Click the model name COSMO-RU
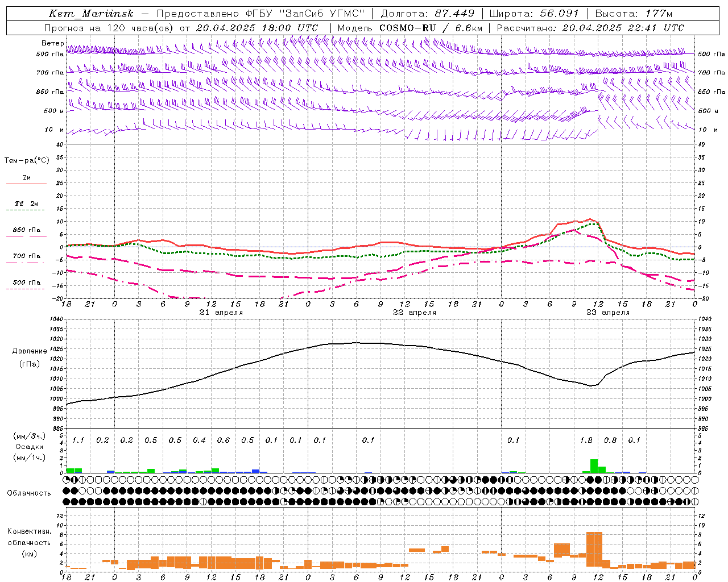This screenshot has height=582, width=728. [x=408, y=28]
